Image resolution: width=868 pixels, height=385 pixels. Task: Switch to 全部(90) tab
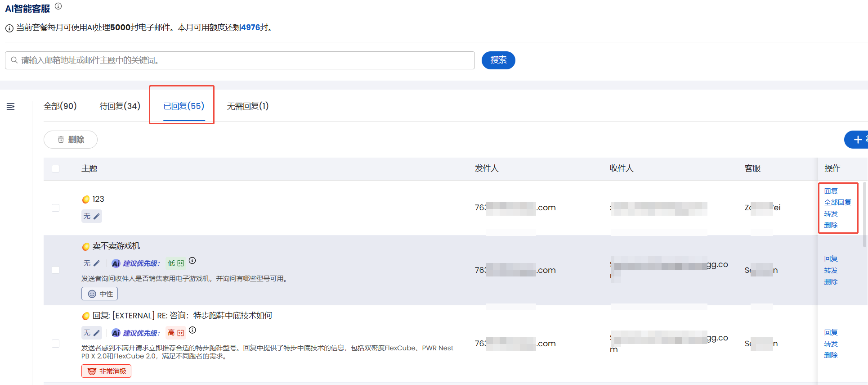click(60, 106)
